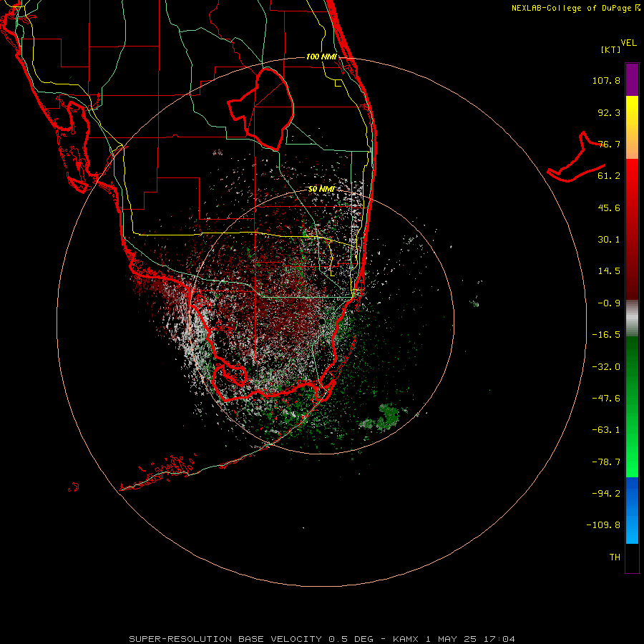Click the 76.7 velocity scale value
This screenshot has width=644, height=644.
point(609,144)
